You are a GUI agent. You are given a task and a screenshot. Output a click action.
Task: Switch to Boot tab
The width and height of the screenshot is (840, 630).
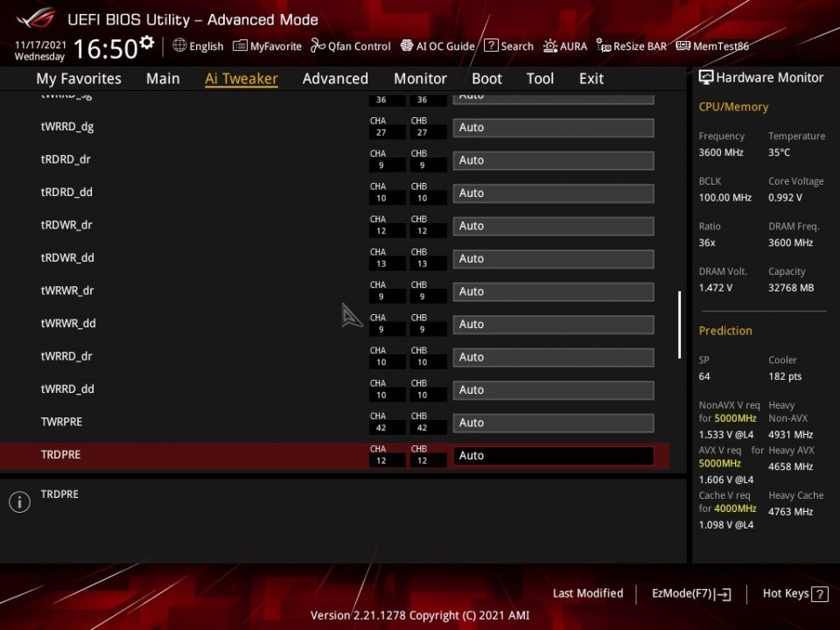point(486,79)
